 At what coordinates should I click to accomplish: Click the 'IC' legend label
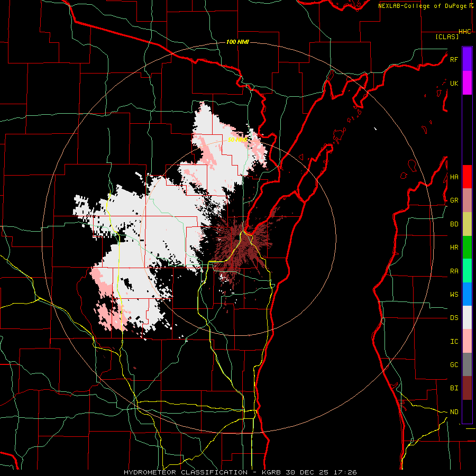point(454,342)
